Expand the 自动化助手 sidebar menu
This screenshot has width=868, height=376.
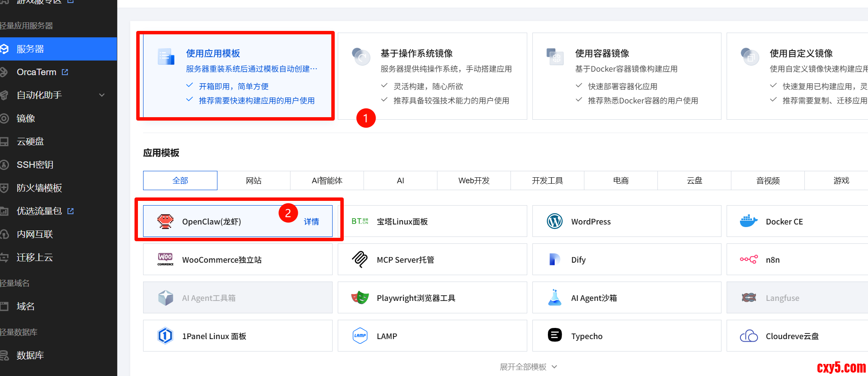(x=102, y=95)
